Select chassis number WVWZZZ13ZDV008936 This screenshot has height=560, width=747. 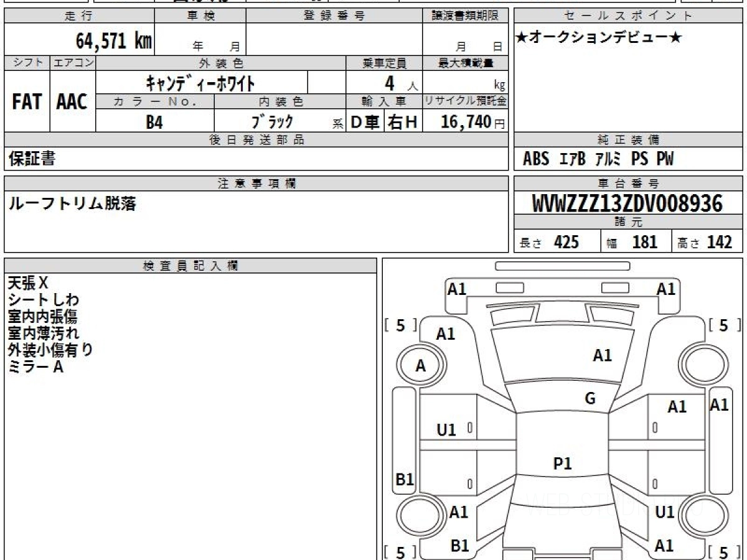click(x=628, y=203)
